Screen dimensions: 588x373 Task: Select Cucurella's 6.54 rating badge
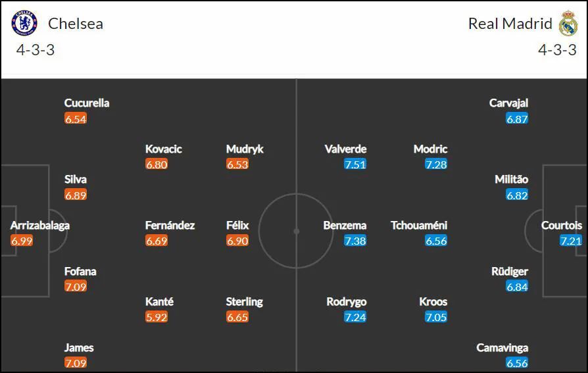coord(76,118)
